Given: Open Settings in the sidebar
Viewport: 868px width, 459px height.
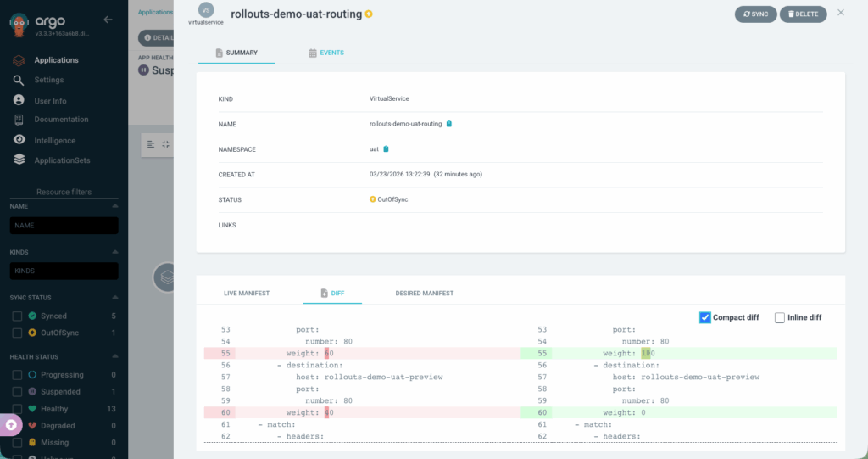Looking at the screenshot, I should 48,80.
